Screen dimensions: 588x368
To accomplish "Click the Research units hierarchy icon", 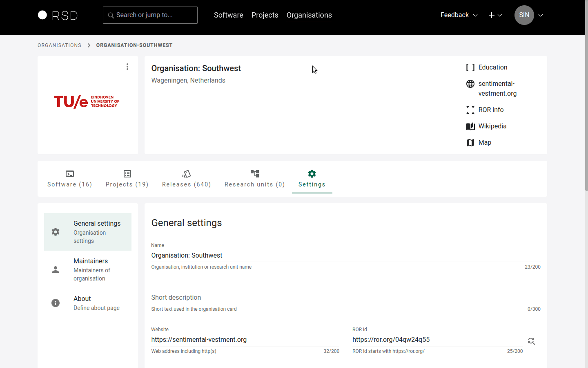I will [x=255, y=174].
